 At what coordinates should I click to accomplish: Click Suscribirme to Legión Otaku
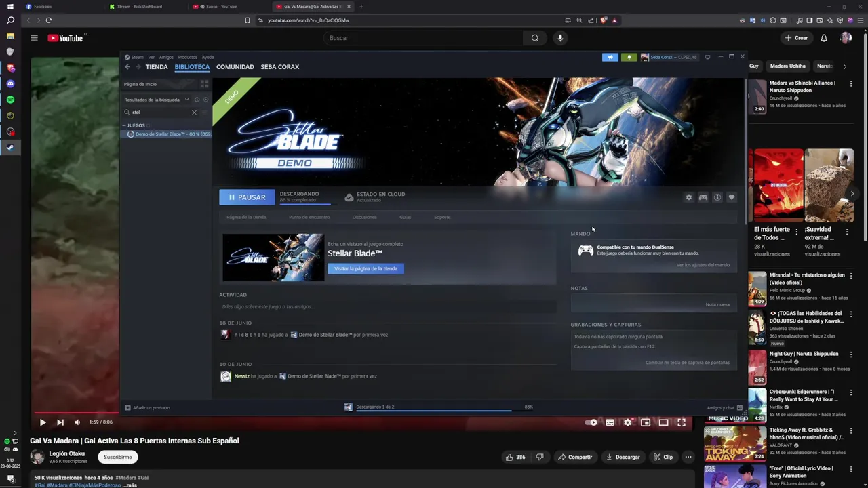pyautogui.click(x=118, y=457)
